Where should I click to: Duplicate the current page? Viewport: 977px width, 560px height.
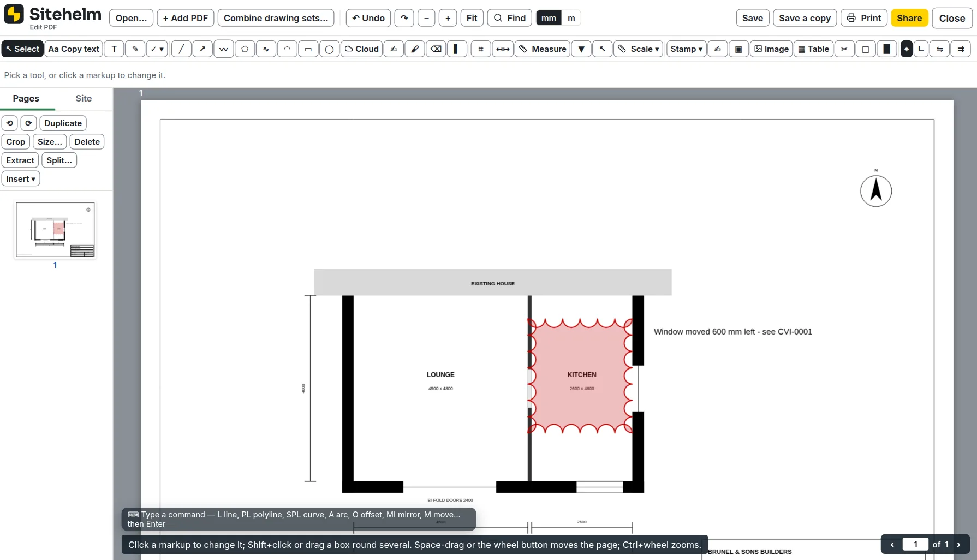point(63,123)
